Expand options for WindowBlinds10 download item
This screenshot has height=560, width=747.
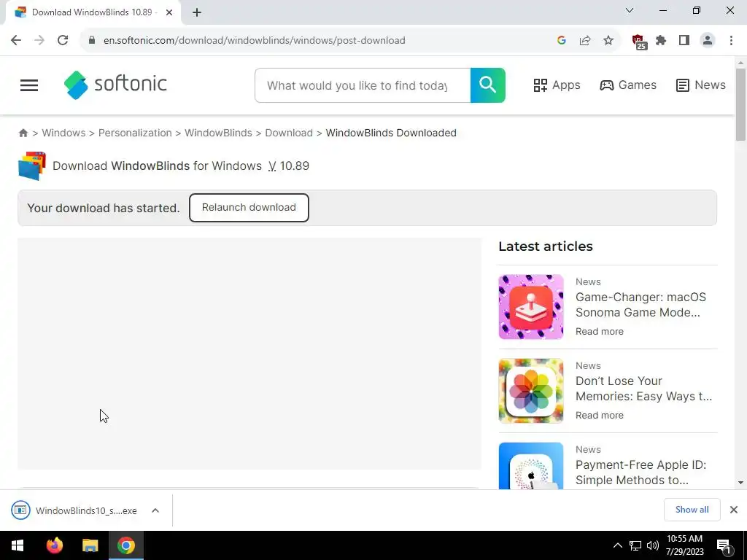(x=155, y=510)
